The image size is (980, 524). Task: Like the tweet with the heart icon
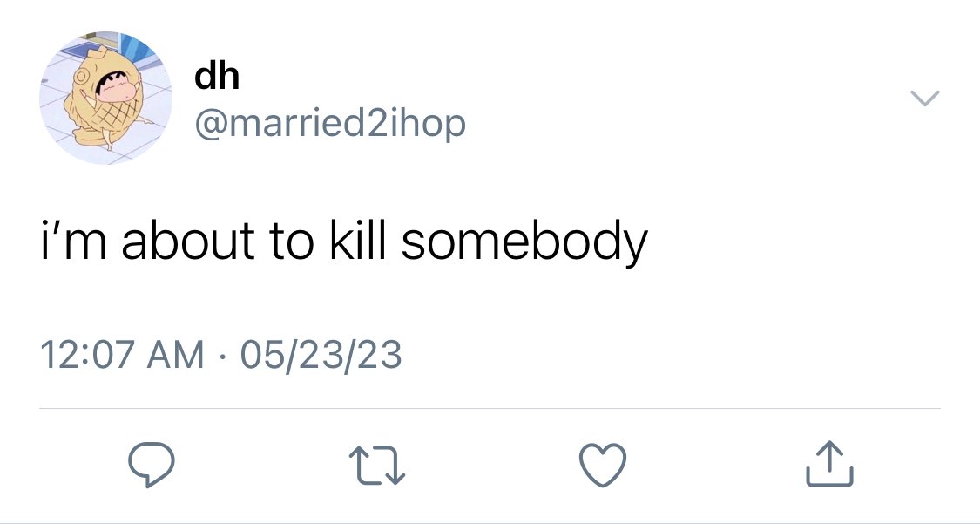[x=603, y=465]
